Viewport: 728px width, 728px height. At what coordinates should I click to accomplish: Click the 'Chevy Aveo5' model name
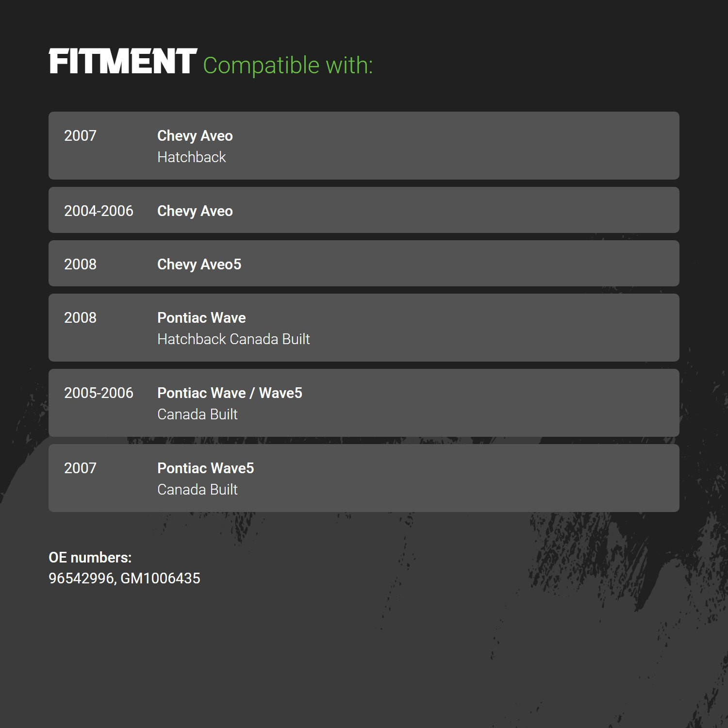click(x=199, y=265)
